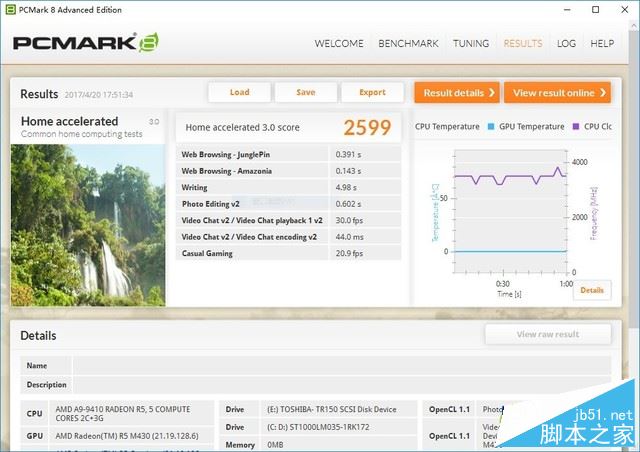The image size is (640, 452).
Task: Click the chart Details button
Action: 592,290
